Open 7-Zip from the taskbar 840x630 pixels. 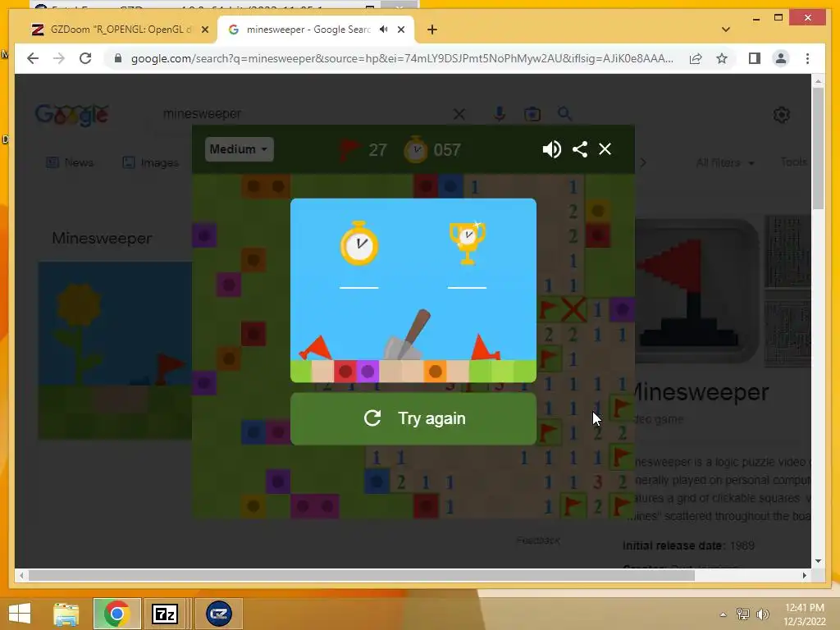[x=164, y=614]
